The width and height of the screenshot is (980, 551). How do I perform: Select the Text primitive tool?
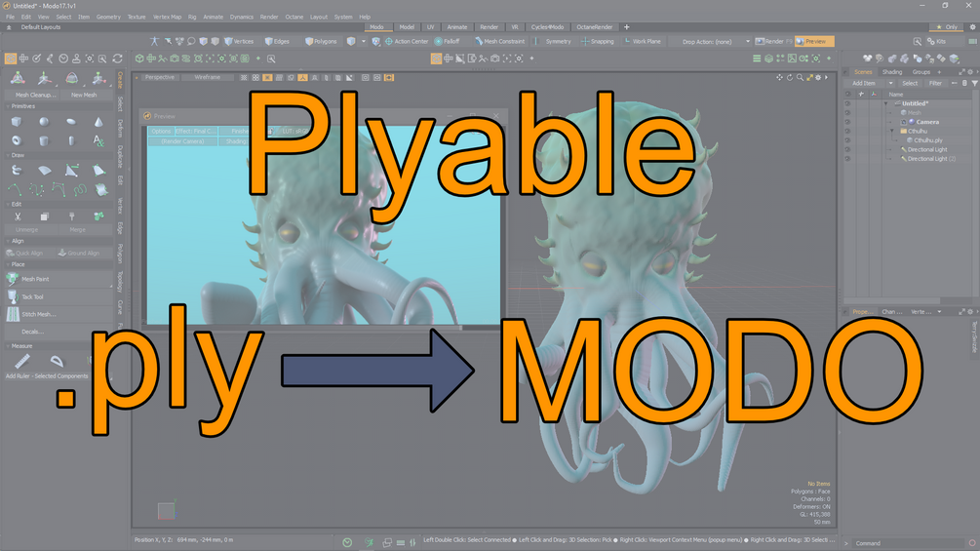coord(98,140)
